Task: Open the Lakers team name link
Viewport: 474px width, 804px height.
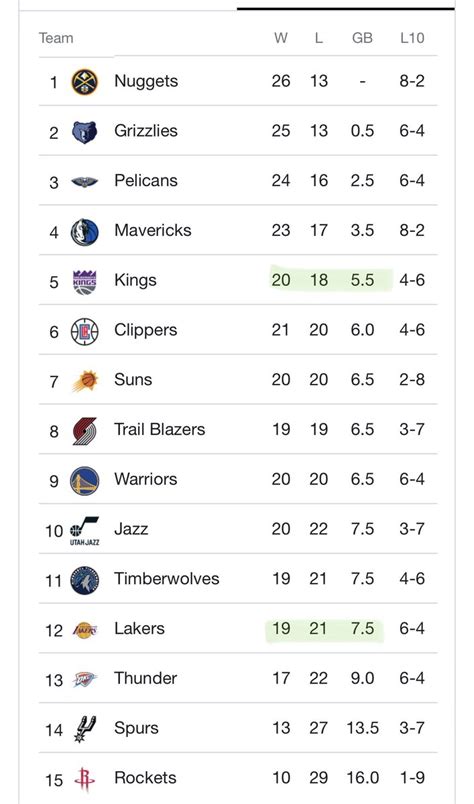Action: (x=140, y=628)
